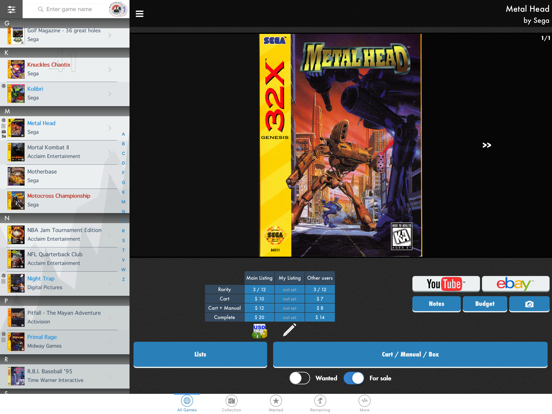Screen dimensions: 552x414
Task: Open the console selector icon beside search
Action: pyautogui.click(x=118, y=9)
